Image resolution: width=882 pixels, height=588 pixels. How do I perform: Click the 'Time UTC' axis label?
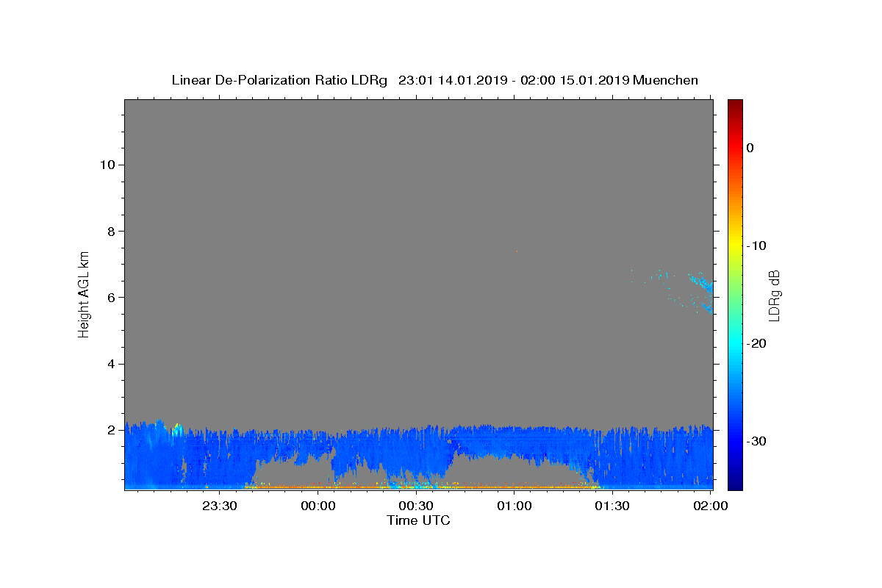click(x=418, y=520)
